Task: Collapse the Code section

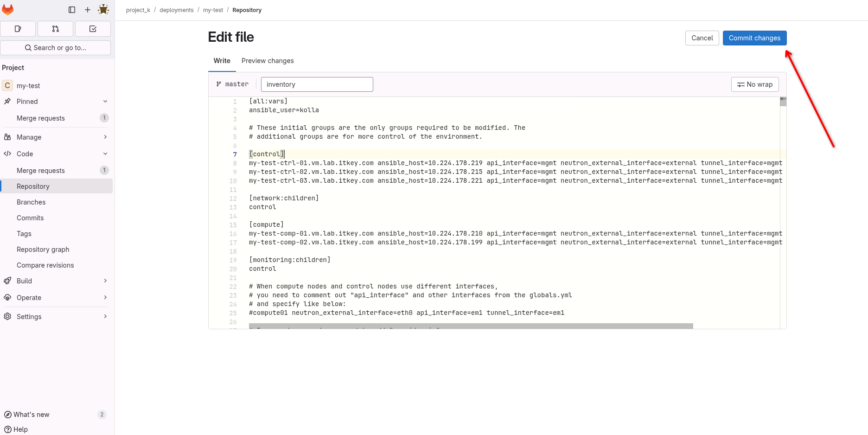Action: click(105, 154)
